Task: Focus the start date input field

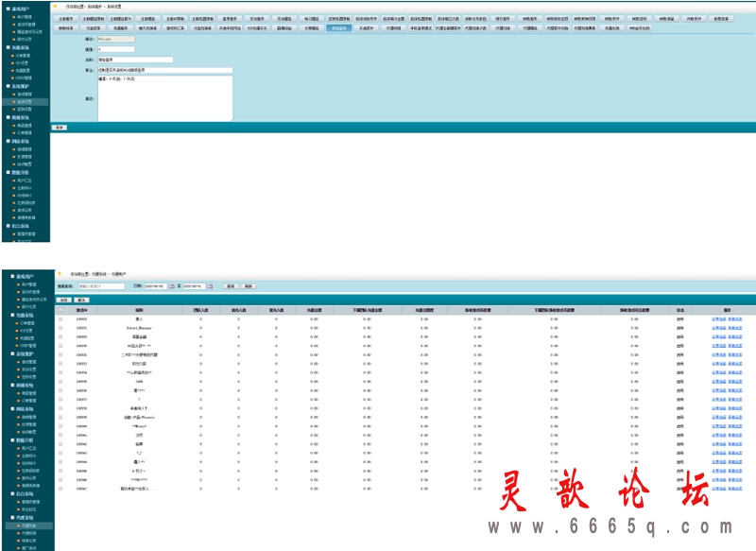Action: tap(155, 286)
